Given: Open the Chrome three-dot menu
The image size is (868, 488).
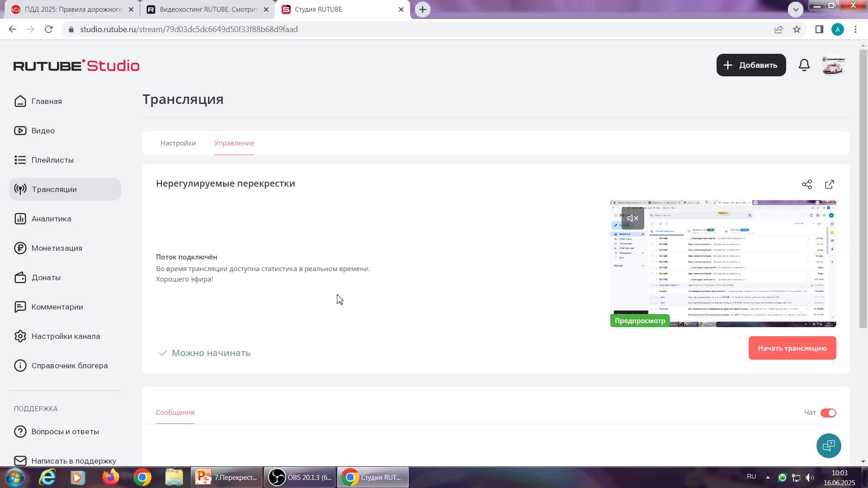Looking at the screenshot, I should [x=855, y=29].
